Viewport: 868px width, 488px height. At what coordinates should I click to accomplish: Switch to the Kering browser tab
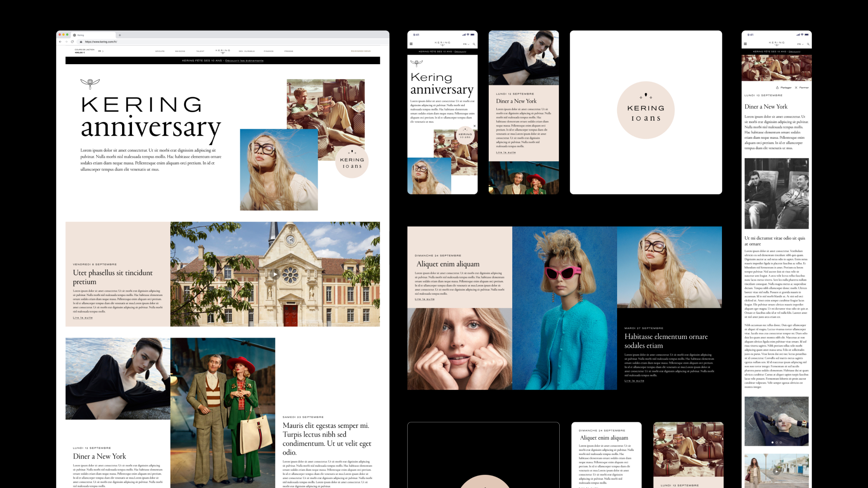point(80,35)
